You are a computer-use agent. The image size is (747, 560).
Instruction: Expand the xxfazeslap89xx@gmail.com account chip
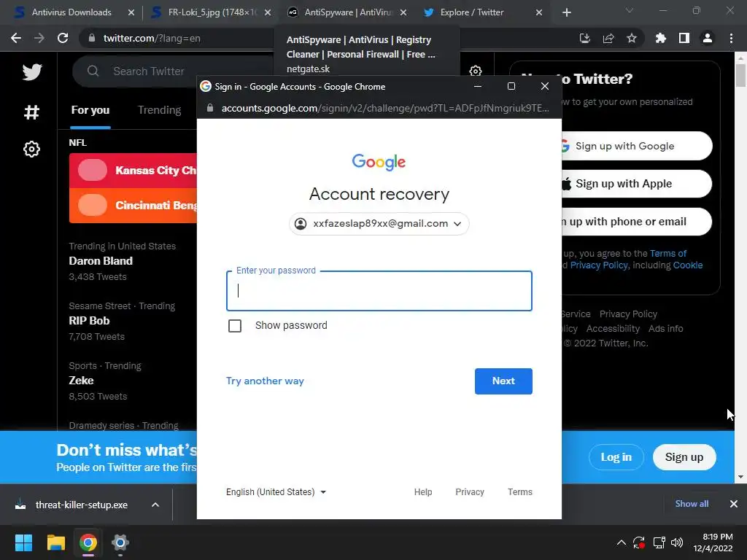[x=379, y=223]
